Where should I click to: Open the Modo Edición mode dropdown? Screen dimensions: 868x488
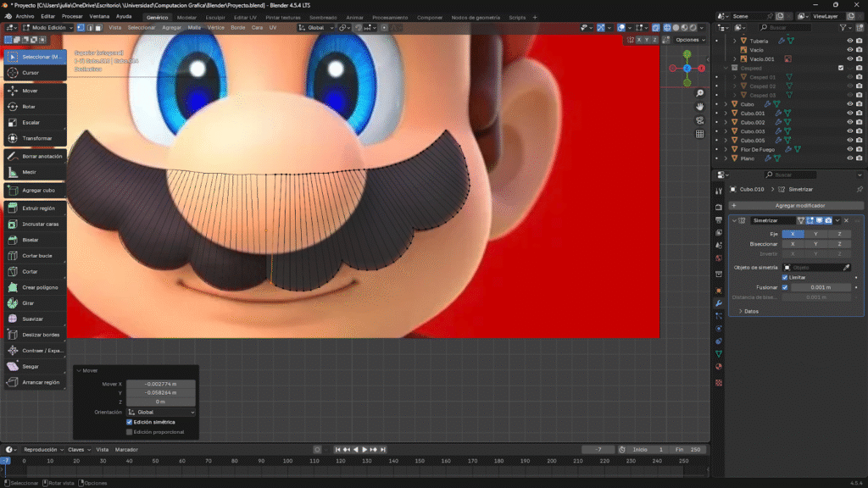coord(47,28)
